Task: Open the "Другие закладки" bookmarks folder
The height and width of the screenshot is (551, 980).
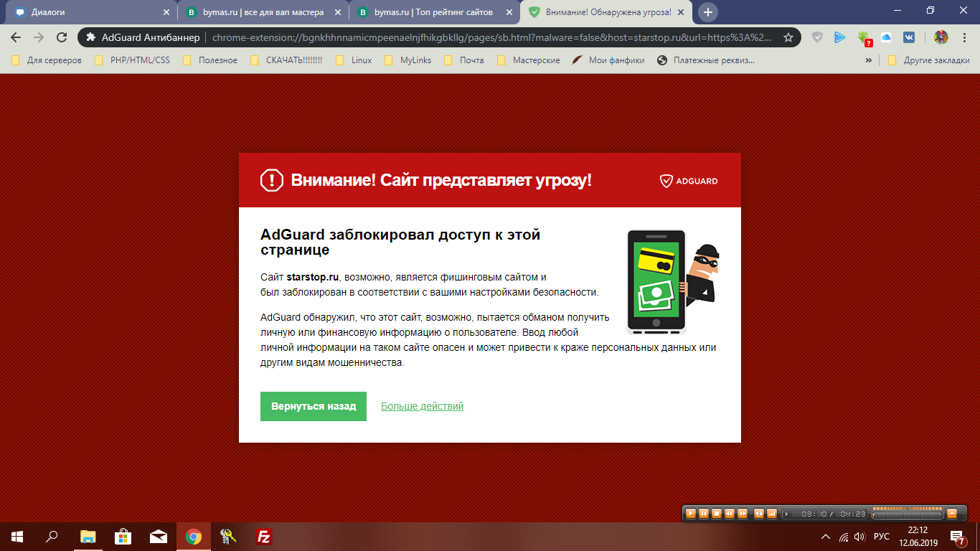Action: pyautogui.click(x=928, y=60)
